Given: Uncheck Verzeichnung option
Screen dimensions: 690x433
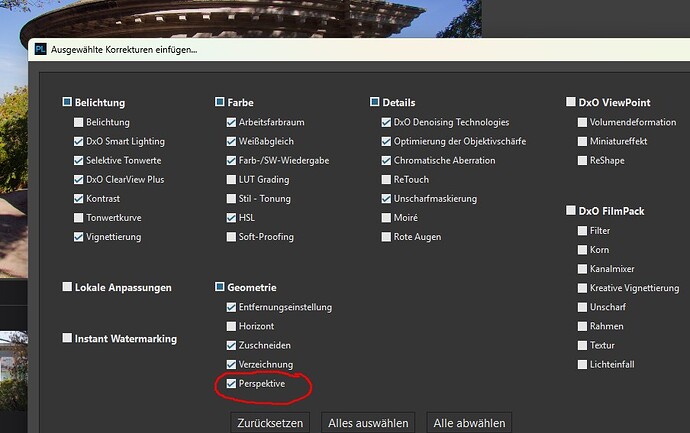Looking at the screenshot, I should [231, 364].
